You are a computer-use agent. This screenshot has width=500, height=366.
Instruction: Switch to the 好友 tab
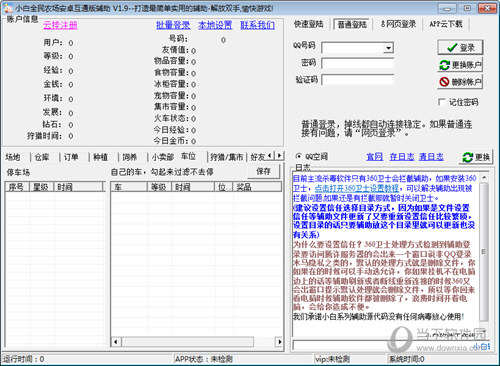[257, 157]
